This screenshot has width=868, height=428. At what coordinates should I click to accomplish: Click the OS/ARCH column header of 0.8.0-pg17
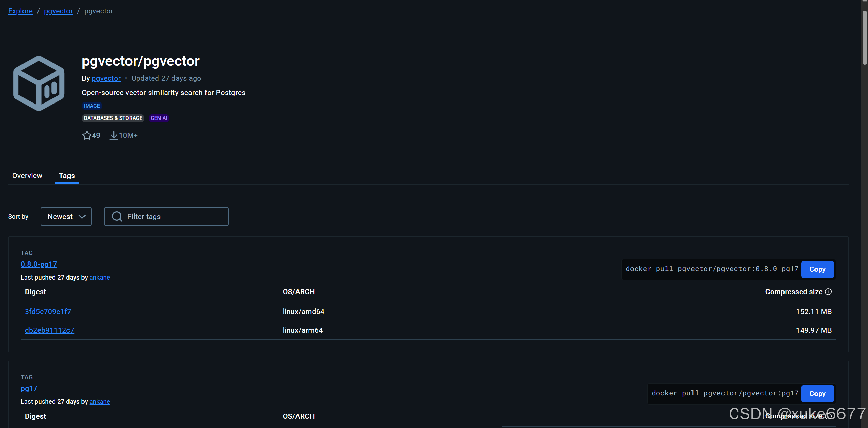[299, 292]
